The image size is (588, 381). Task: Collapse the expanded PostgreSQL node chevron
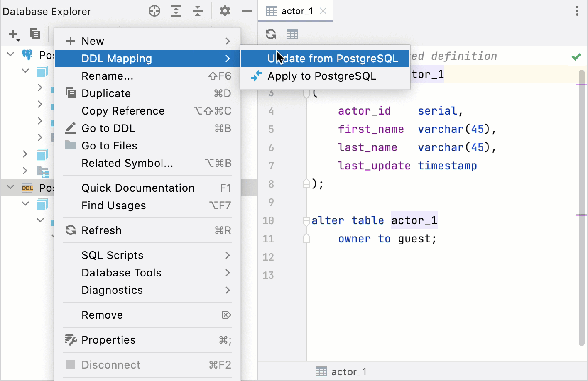pyautogui.click(x=10, y=54)
